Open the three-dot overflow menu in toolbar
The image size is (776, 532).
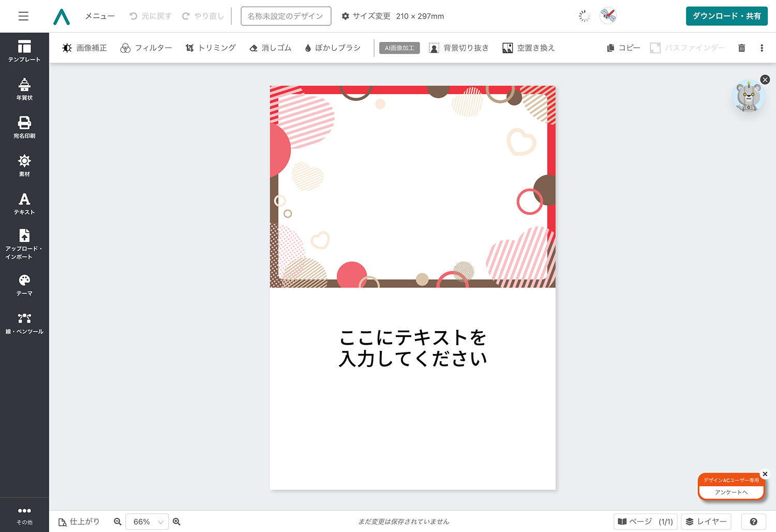[x=762, y=48]
